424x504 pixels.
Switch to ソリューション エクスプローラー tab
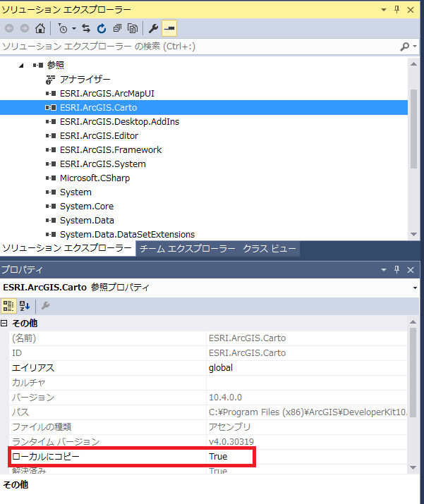click(x=67, y=248)
